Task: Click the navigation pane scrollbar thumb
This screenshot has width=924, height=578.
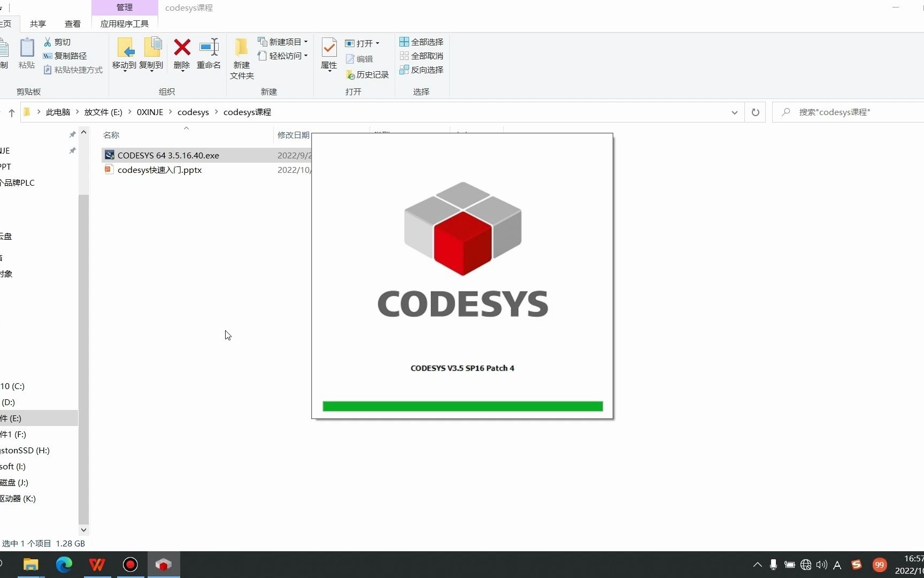Action: pos(83,359)
